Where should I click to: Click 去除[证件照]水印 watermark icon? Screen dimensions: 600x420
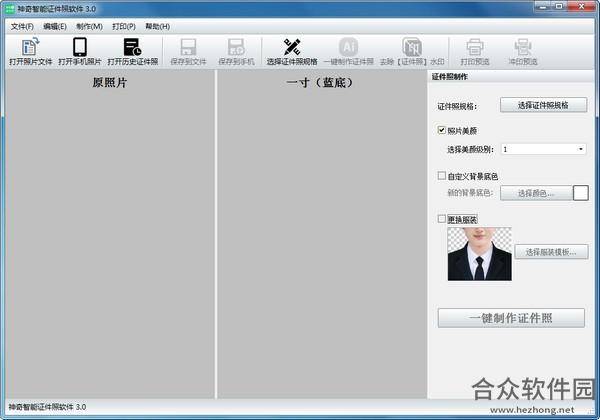[x=412, y=52]
